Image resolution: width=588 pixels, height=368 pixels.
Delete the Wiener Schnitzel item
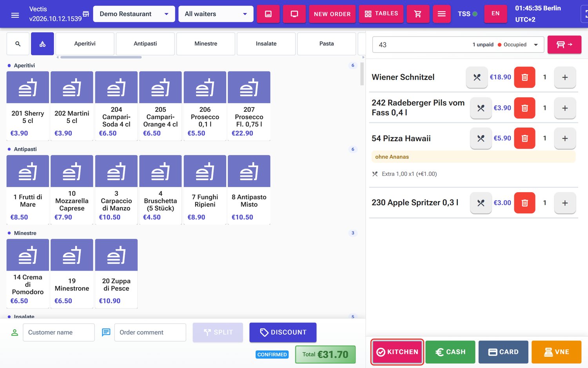click(524, 77)
